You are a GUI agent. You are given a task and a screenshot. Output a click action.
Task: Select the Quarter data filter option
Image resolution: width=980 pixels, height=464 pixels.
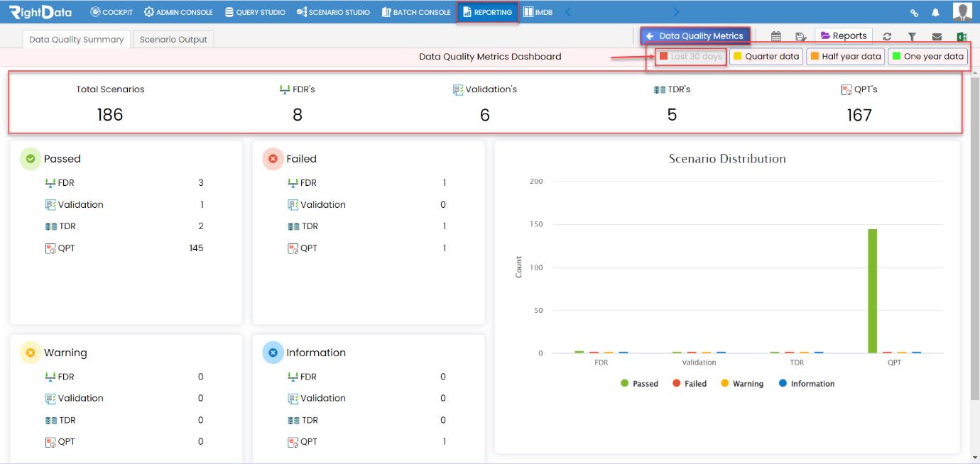(x=766, y=56)
